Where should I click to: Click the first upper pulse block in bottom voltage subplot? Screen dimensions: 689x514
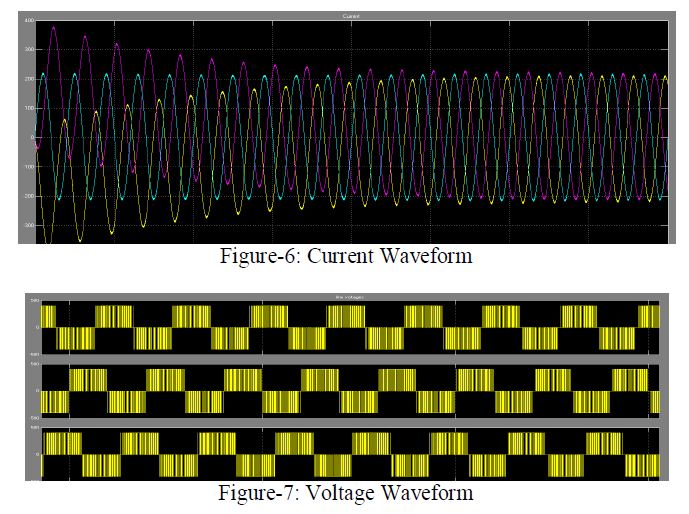[x=62, y=443]
